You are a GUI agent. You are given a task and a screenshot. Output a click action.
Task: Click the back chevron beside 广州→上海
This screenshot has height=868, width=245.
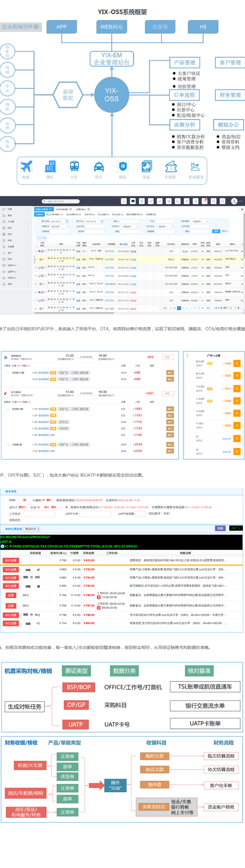187,355
